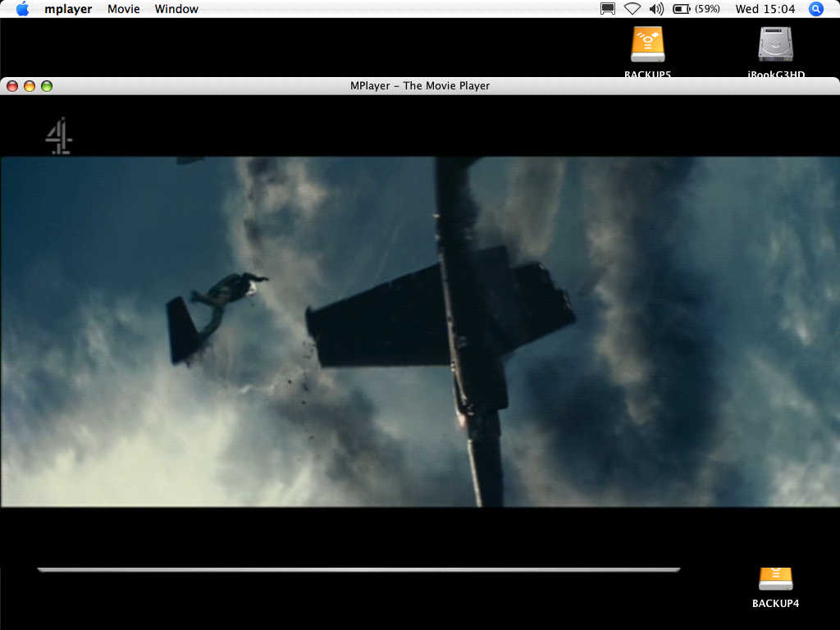Click the video frame in MPlayer
The width and height of the screenshot is (840, 630).
tap(420, 331)
